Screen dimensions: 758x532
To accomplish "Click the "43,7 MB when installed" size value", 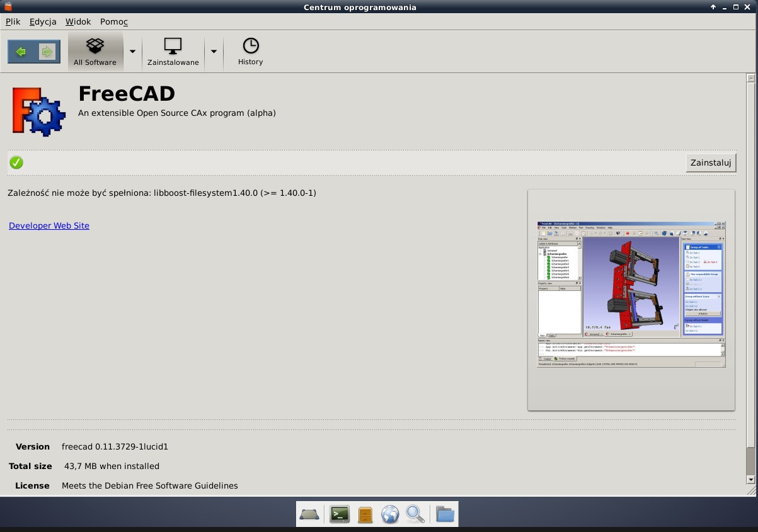I will (112, 467).
